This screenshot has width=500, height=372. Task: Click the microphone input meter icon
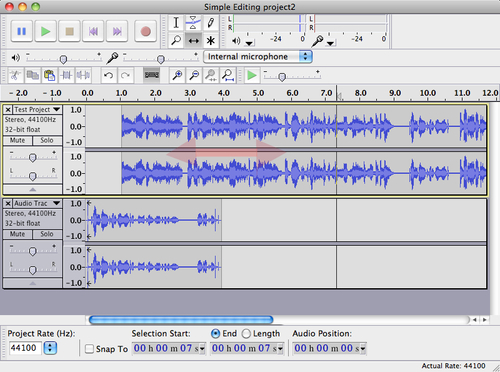[317, 41]
